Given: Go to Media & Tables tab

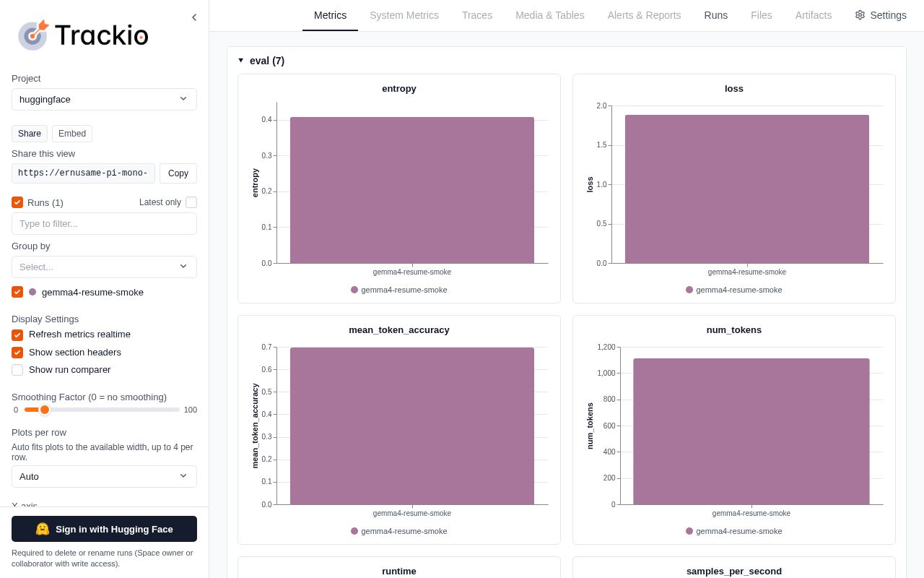Looking at the screenshot, I should (x=550, y=15).
